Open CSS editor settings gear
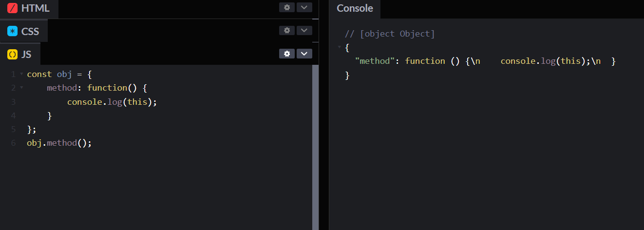 (287, 30)
